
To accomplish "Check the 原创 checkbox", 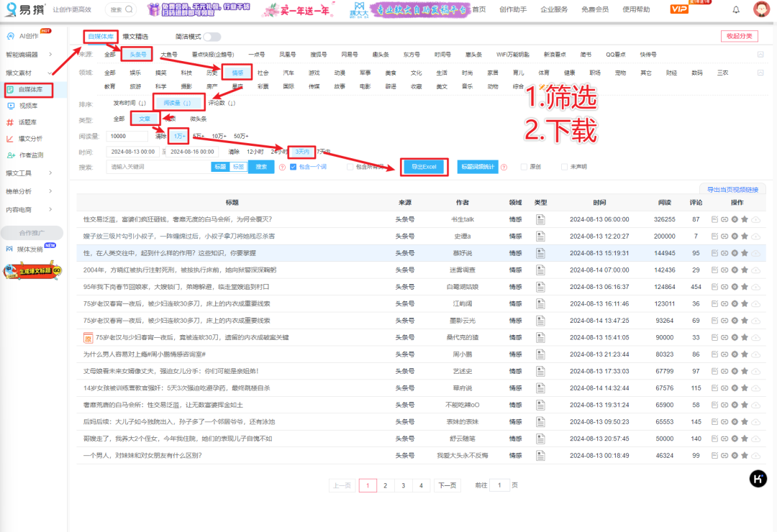I will pyautogui.click(x=524, y=167).
